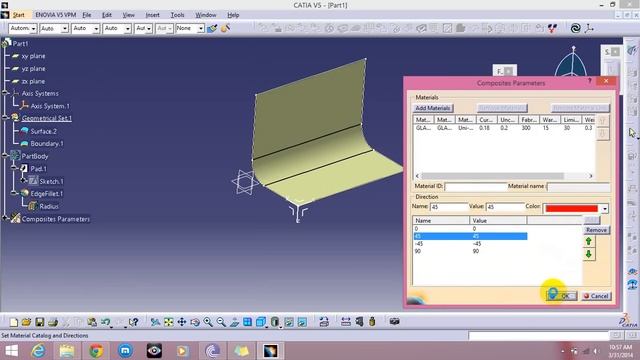Viewport: 640px width, 360px height.
Task: Click the direction Name input field
Action: tap(448, 207)
